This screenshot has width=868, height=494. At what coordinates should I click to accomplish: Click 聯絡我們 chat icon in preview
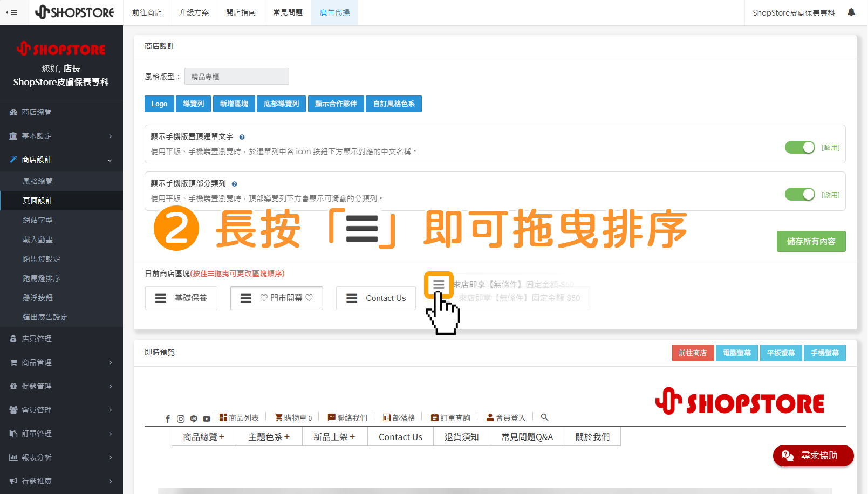[332, 417]
